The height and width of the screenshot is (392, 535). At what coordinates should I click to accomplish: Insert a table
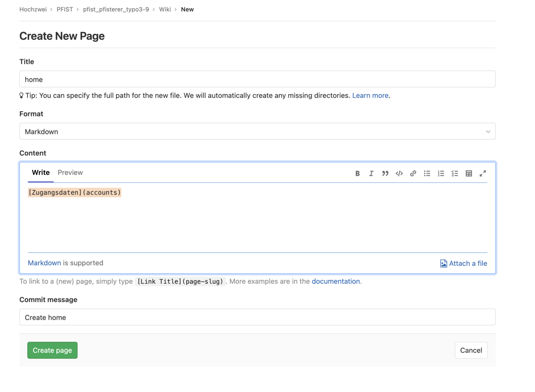coord(469,173)
